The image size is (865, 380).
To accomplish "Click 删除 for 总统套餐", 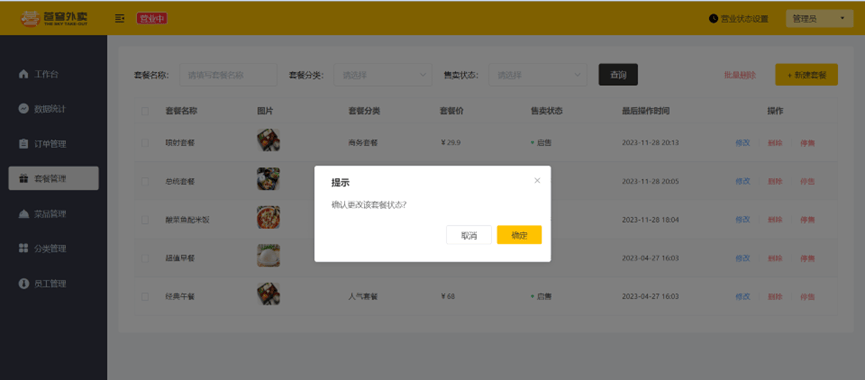I will (x=775, y=181).
